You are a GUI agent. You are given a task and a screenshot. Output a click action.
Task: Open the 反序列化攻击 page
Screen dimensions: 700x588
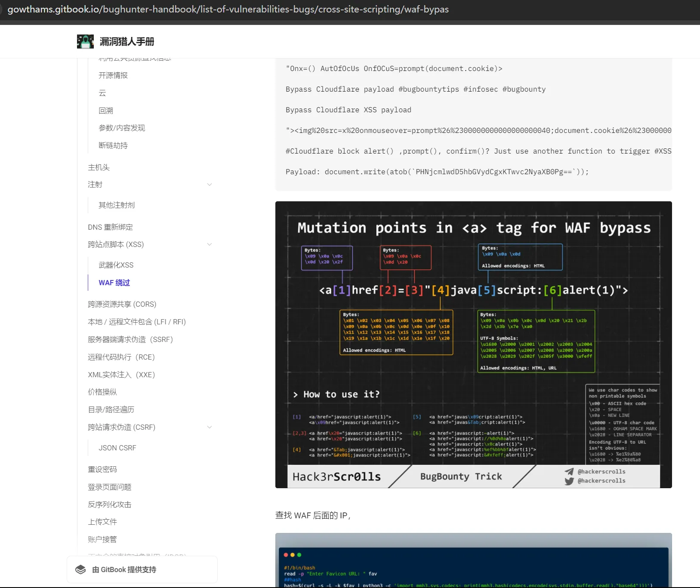click(x=110, y=505)
